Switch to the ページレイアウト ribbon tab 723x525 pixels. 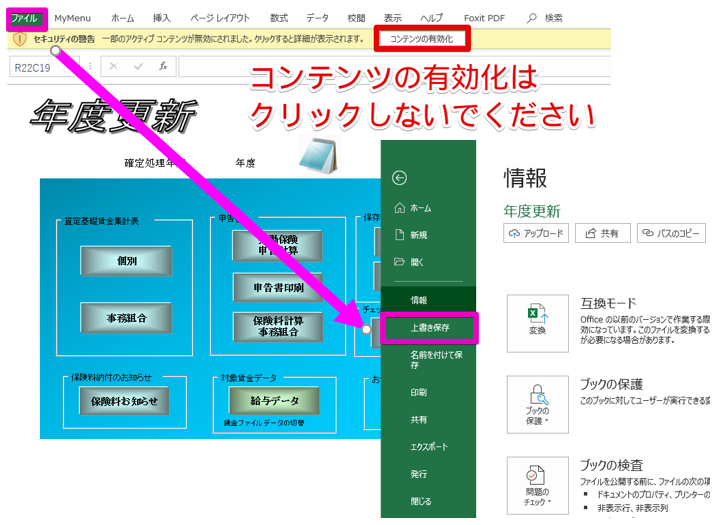coord(220,18)
